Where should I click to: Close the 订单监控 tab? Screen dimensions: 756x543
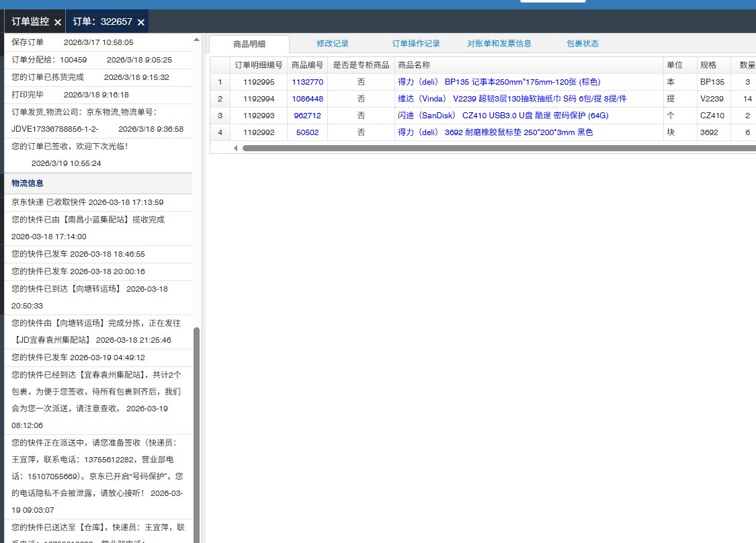click(58, 22)
